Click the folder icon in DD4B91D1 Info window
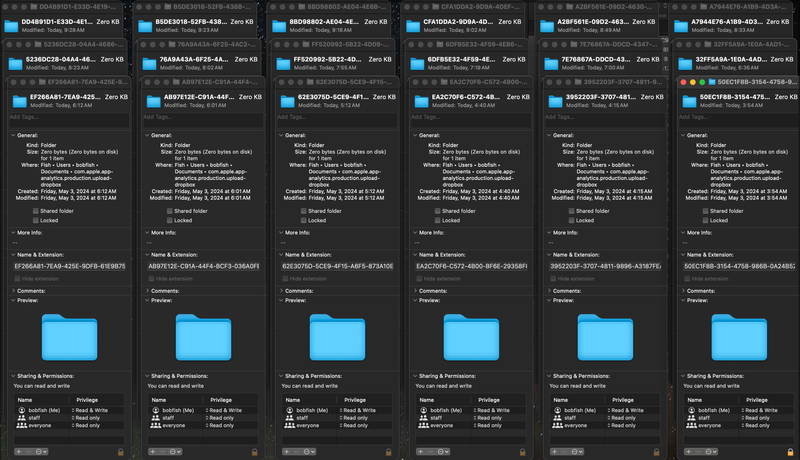 click(x=11, y=26)
